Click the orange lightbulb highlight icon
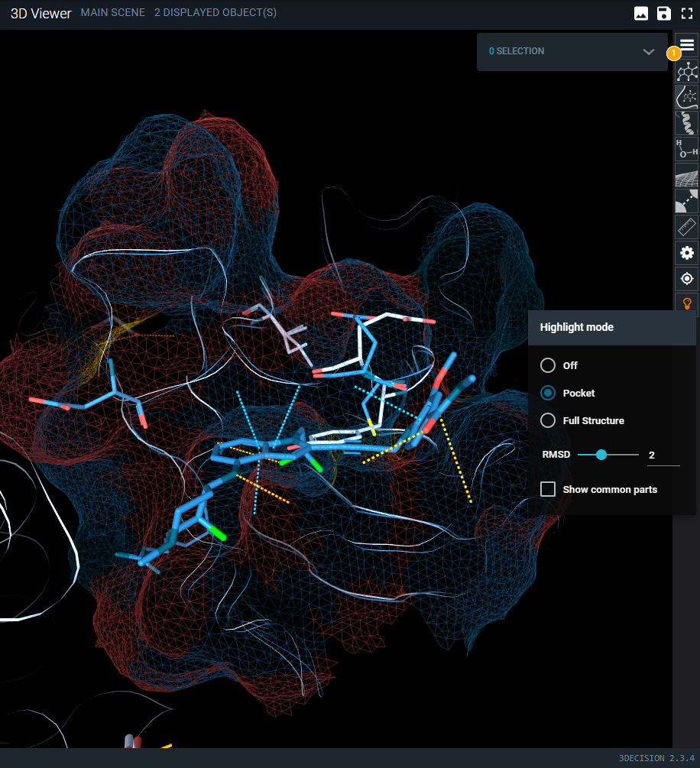 [687, 303]
